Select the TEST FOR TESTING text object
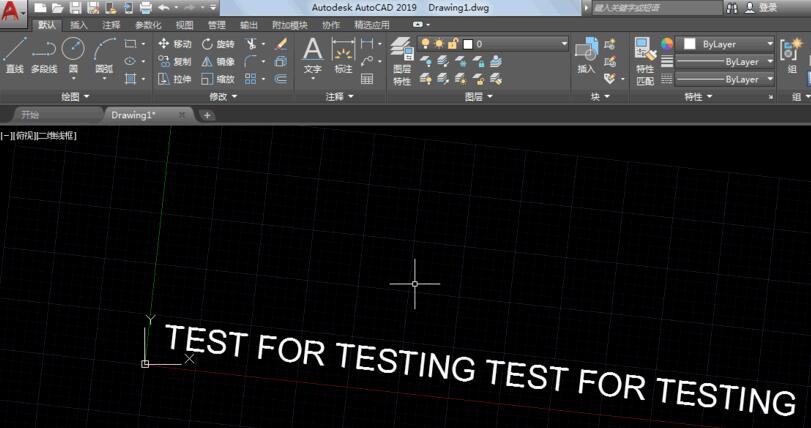This screenshot has width=811, height=428. (478, 369)
